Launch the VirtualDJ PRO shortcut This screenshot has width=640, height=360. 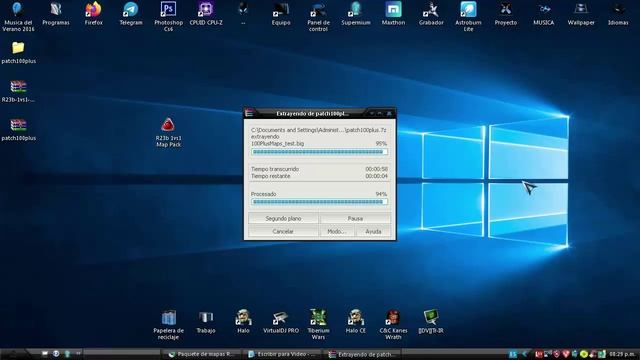(x=281, y=322)
